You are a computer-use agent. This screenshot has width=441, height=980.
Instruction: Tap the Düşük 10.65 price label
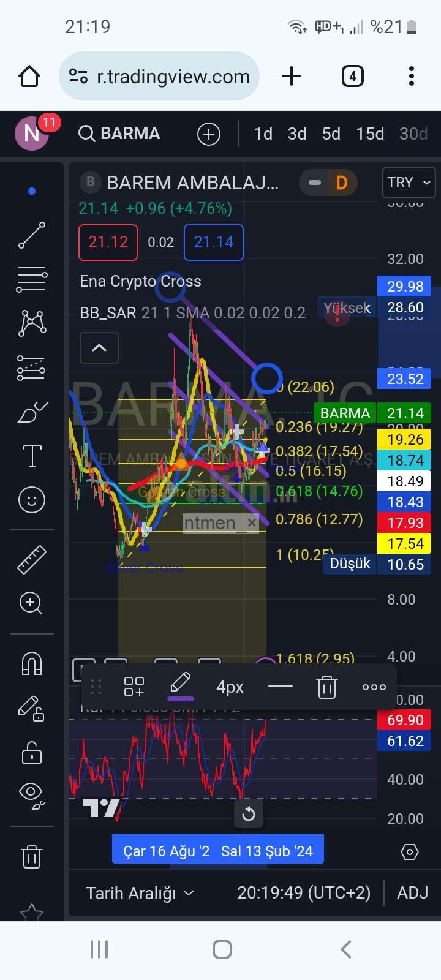pyautogui.click(x=377, y=564)
